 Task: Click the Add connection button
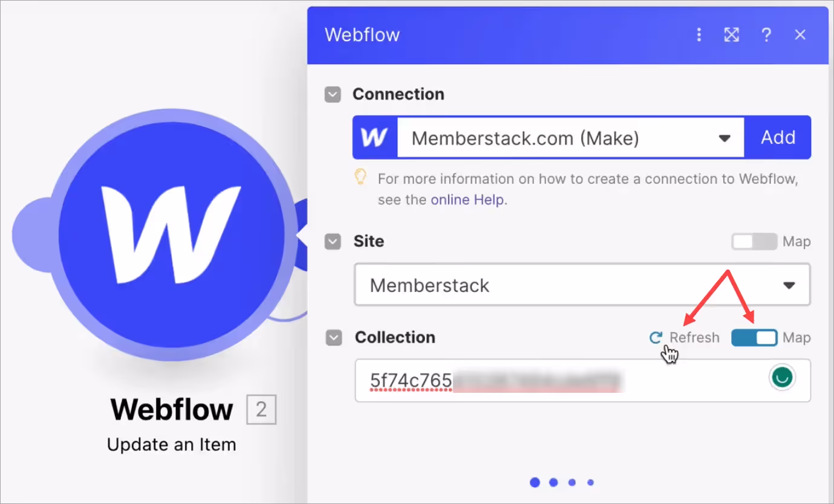(x=778, y=138)
